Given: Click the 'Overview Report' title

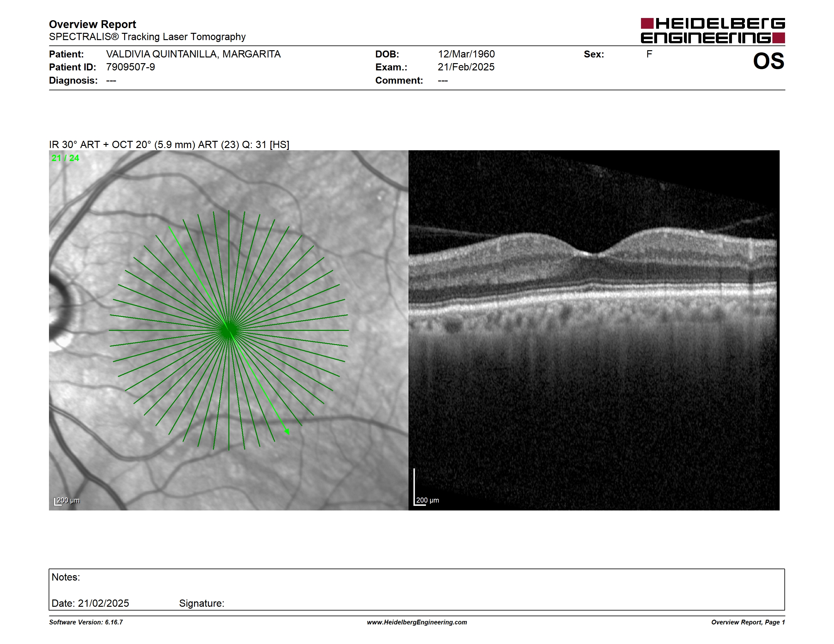Looking at the screenshot, I should pyautogui.click(x=93, y=24).
